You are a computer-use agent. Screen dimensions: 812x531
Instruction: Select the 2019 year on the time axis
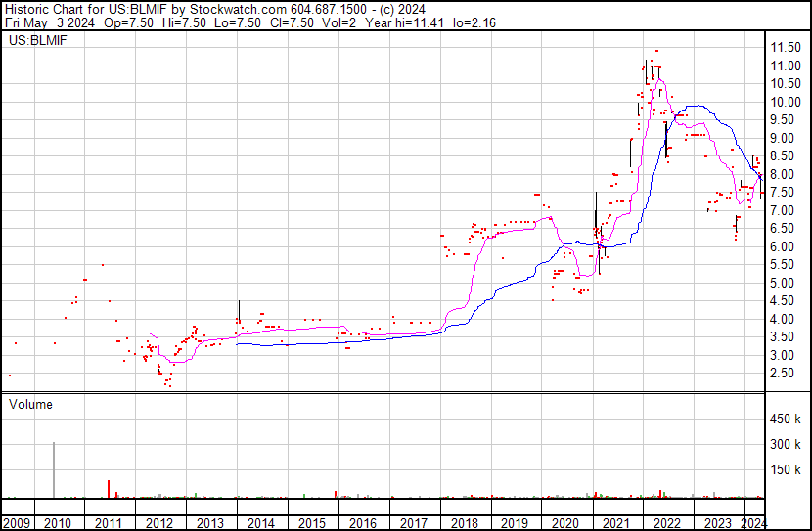tap(515, 523)
